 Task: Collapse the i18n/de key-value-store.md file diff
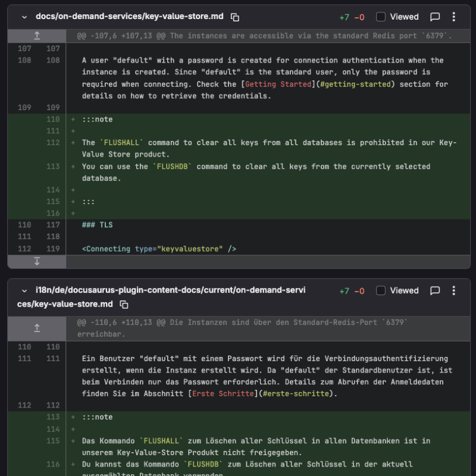24,291
